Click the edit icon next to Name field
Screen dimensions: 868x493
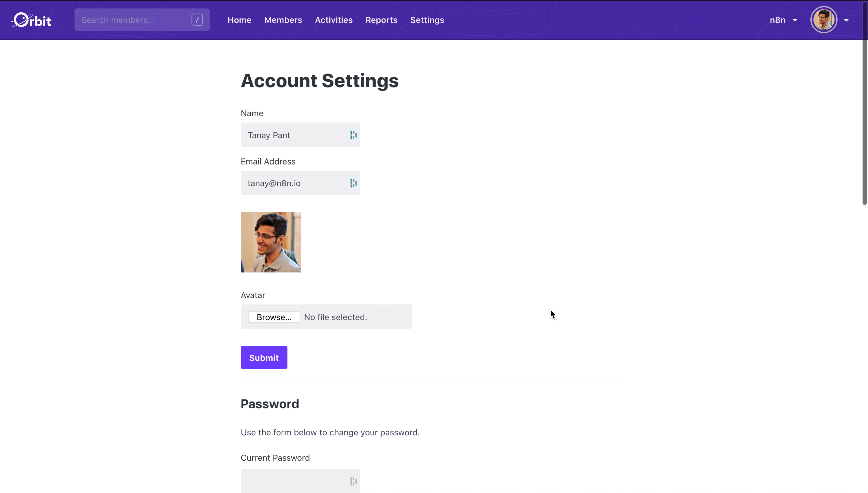(353, 134)
